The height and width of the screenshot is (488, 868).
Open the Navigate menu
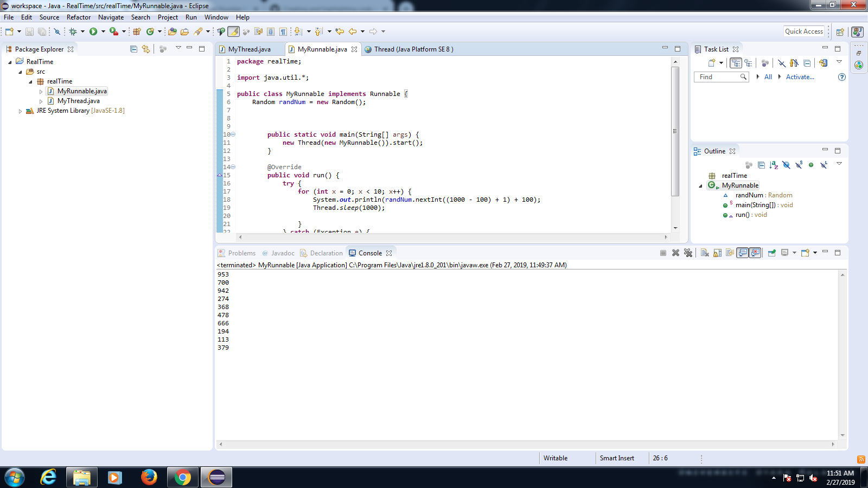coord(111,17)
